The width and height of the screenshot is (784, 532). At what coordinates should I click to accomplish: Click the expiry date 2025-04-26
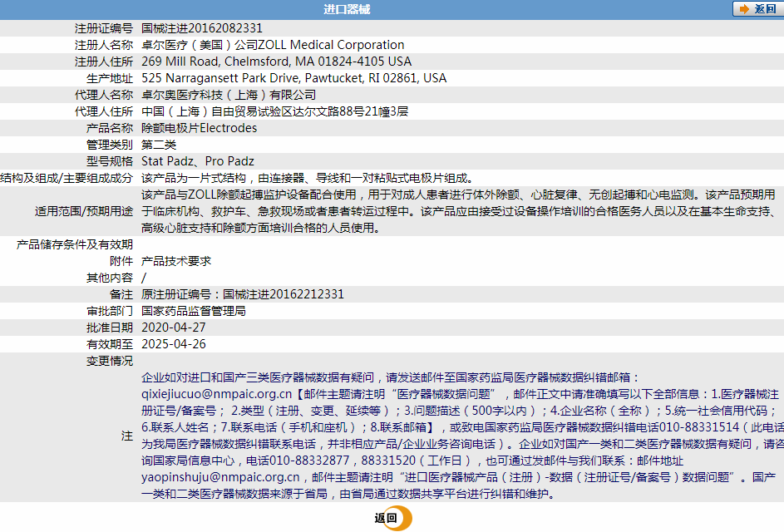point(174,344)
